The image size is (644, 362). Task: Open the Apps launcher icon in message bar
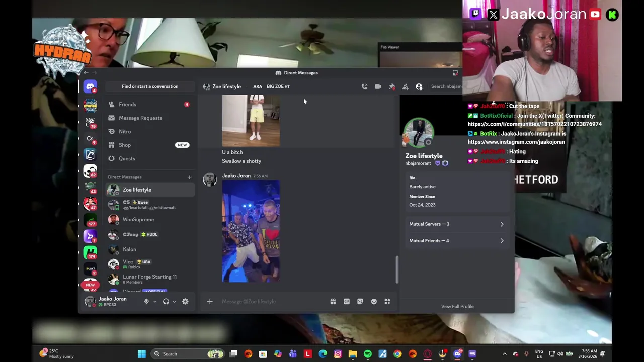point(387,302)
